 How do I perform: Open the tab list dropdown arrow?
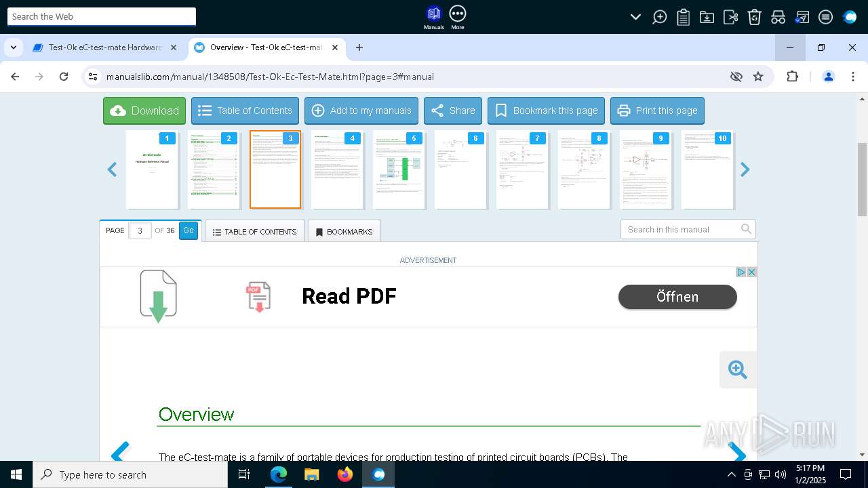pyautogui.click(x=13, y=47)
